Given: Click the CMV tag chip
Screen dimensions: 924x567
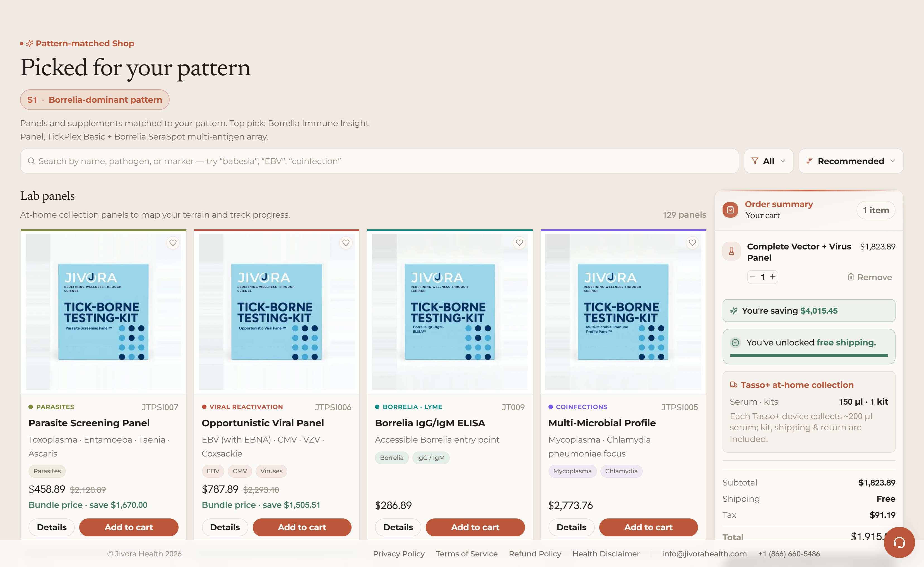Looking at the screenshot, I should coord(240,471).
